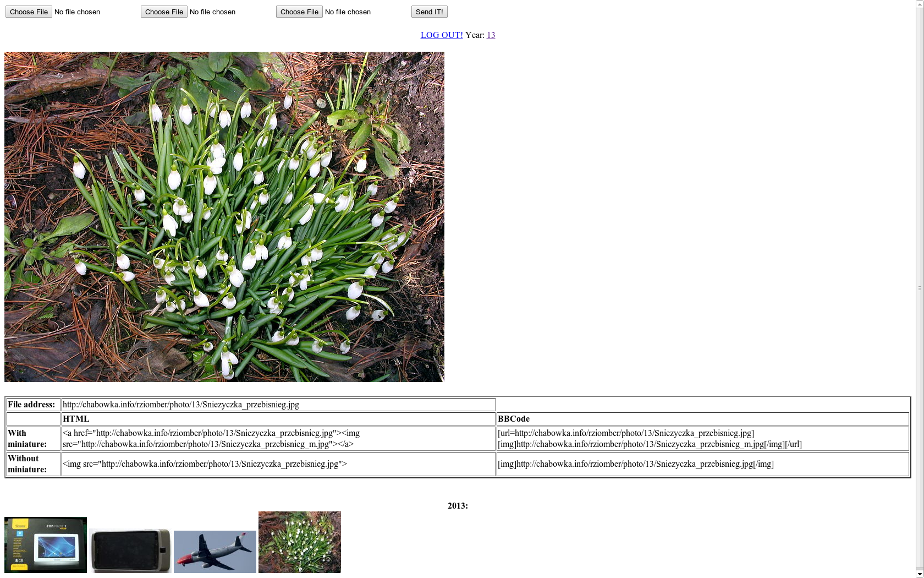Viewport: 924px width, 578px height.
Task: Click the third Choose File button
Action: pyautogui.click(x=299, y=11)
